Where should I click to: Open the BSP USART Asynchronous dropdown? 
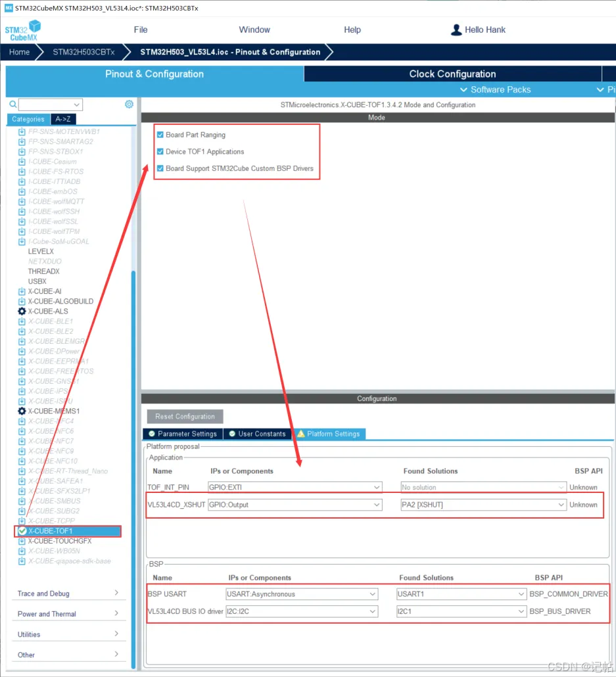point(302,594)
